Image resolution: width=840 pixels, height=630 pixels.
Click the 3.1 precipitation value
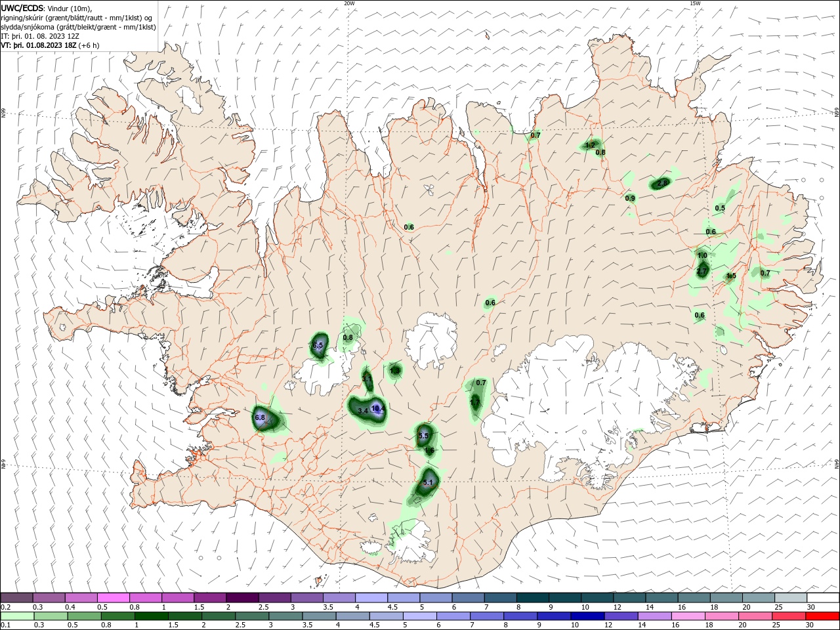[x=367, y=379]
